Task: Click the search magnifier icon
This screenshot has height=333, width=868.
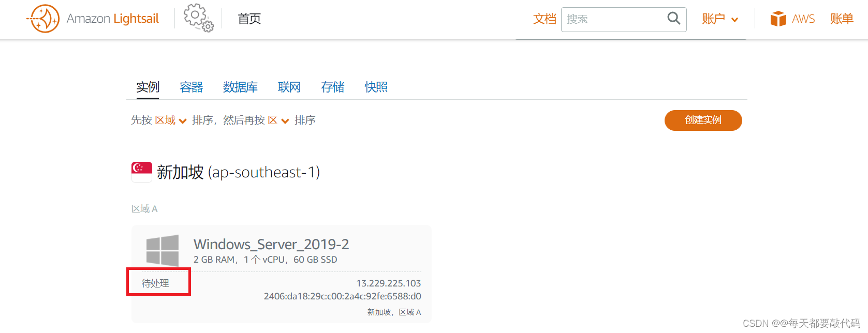Action: [x=673, y=19]
